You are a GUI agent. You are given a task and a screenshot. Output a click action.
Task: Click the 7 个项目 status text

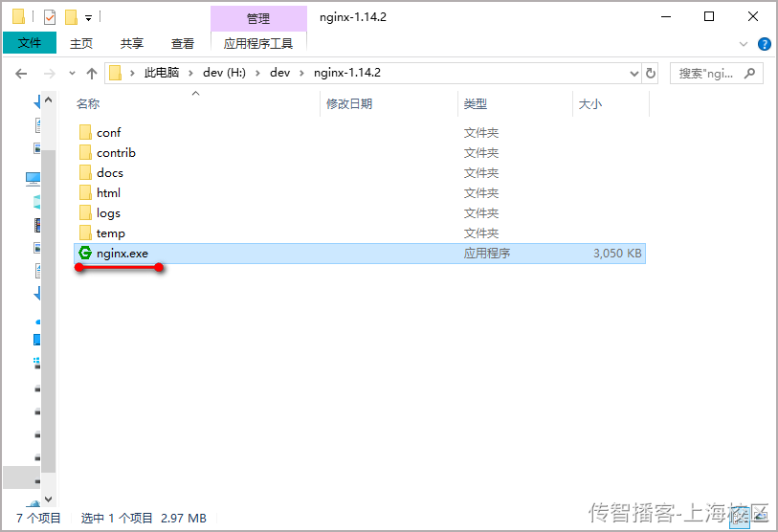(38, 518)
